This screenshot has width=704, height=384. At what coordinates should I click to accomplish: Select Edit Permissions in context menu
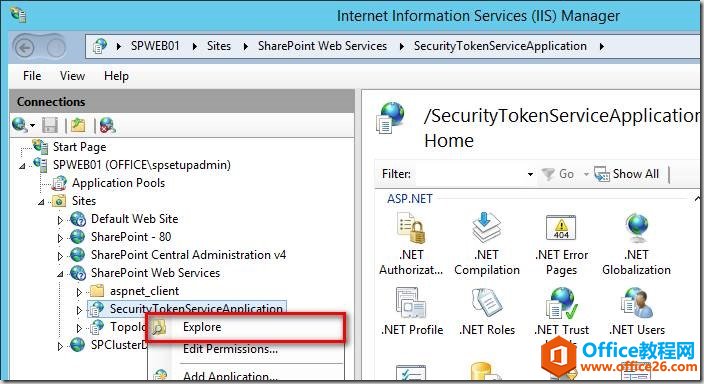pyautogui.click(x=230, y=349)
